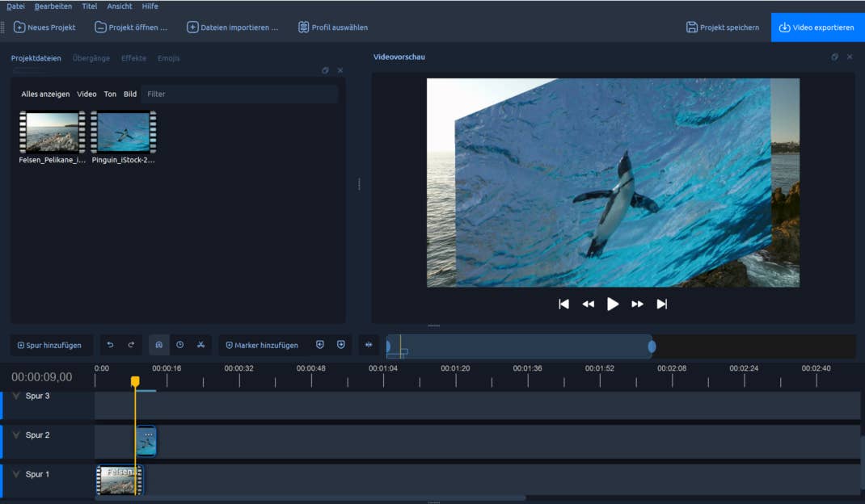Show only Bild files in project panel
The height and width of the screenshot is (504, 865).
[x=129, y=94]
